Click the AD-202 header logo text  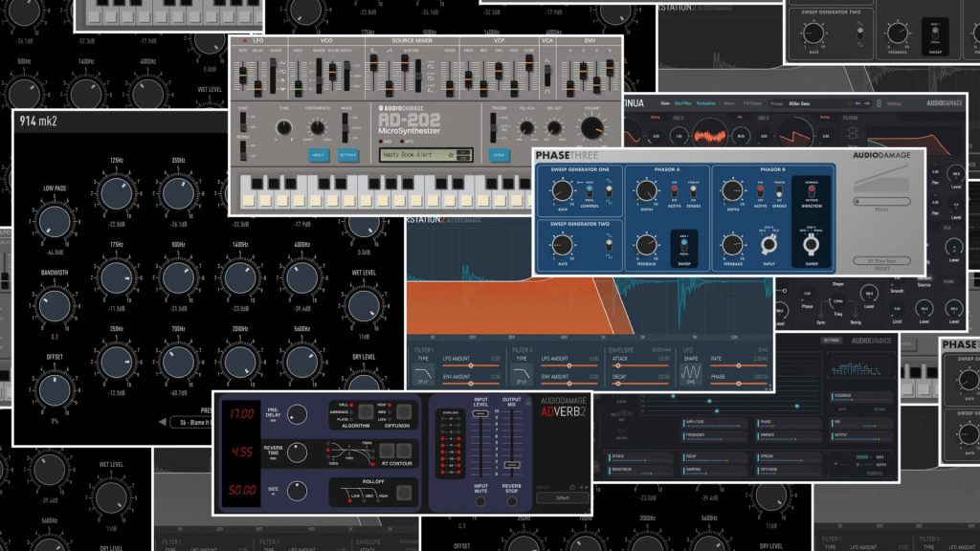pyautogui.click(x=409, y=120)
